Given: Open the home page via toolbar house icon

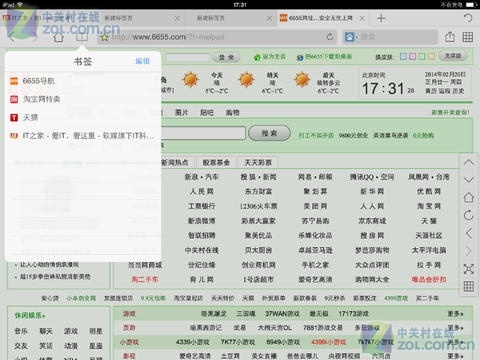Looking at the screenshot, I should coord(59,37).
